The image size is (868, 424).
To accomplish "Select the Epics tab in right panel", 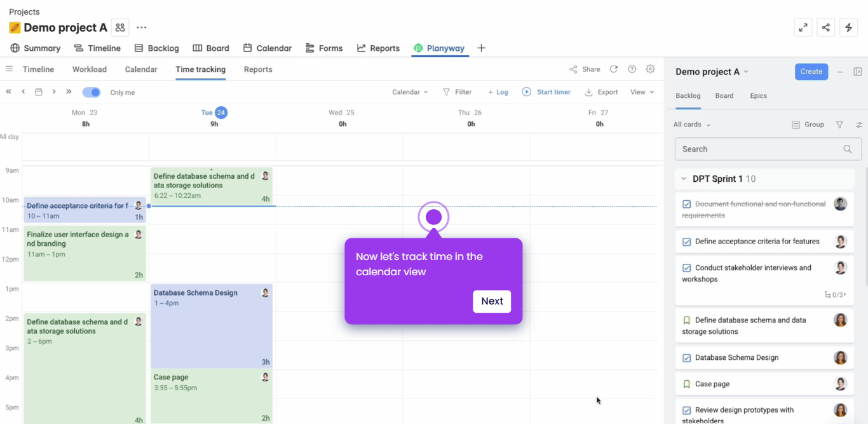I will tap(758, 96).
